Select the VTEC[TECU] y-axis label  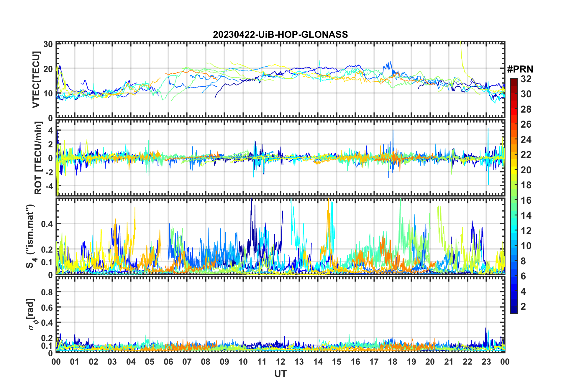(36, 80)
